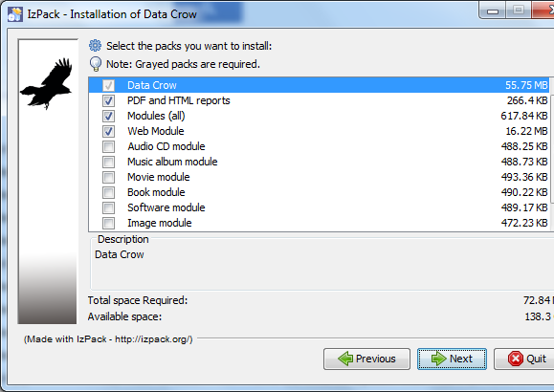Click the lightbulb note icon
The height and width of the screenshot is (392, 554).
coord(96,64)
